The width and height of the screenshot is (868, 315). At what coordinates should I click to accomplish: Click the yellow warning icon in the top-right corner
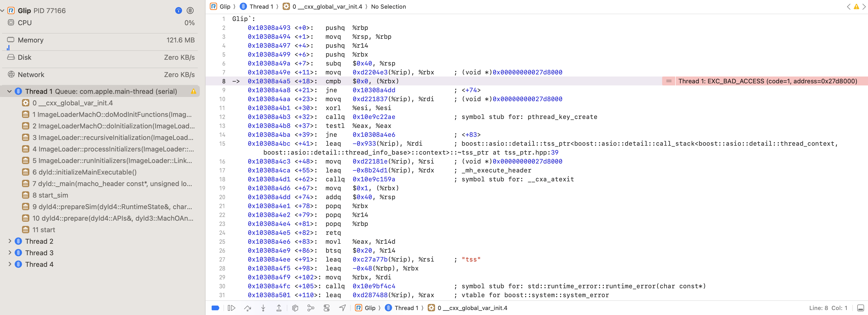pyautogui.click(x=856, y=6)
